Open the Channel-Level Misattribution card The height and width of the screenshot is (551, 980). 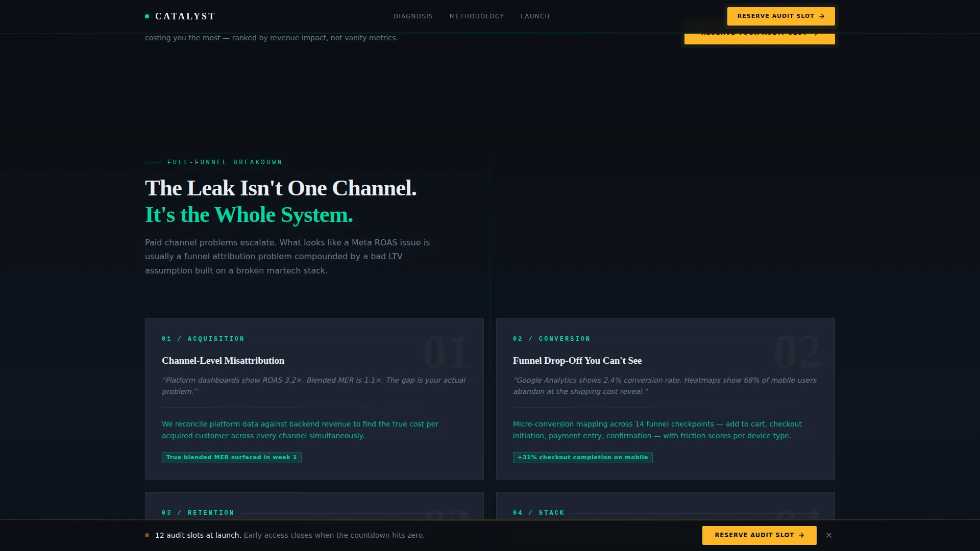tap(314, 399)
